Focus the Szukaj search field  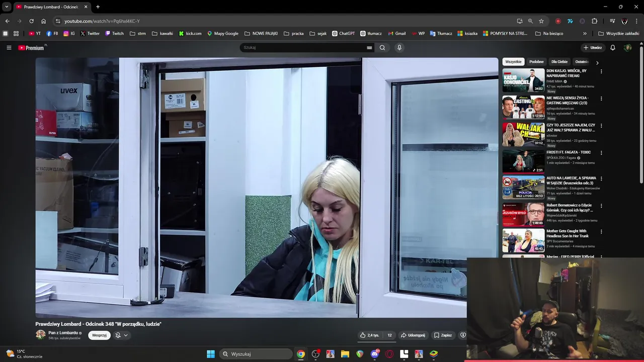304,48
